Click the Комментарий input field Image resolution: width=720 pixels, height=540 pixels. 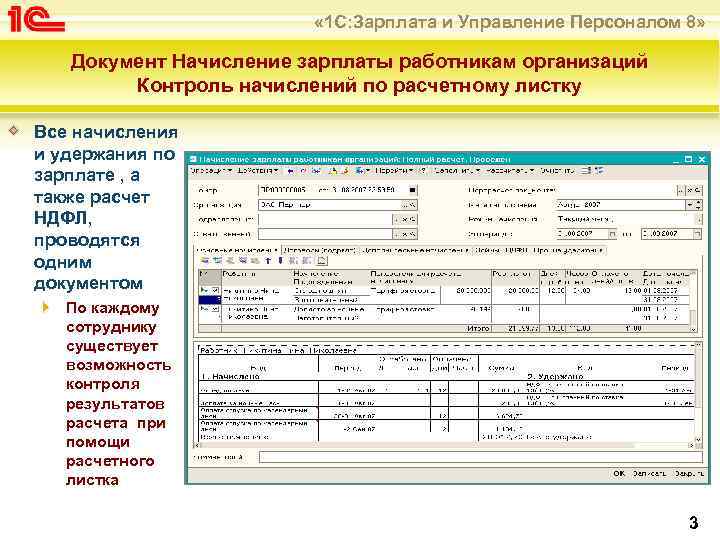click(481, 457)
